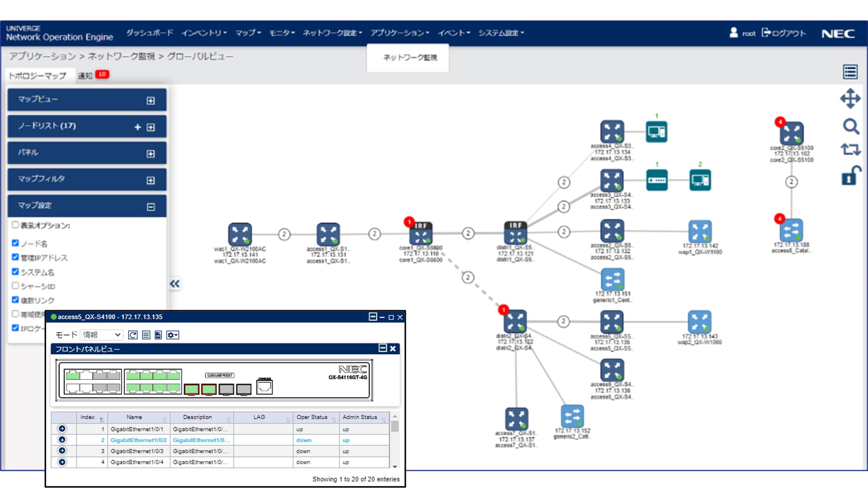Click the unlock map padlock icon

coord(850,175)
